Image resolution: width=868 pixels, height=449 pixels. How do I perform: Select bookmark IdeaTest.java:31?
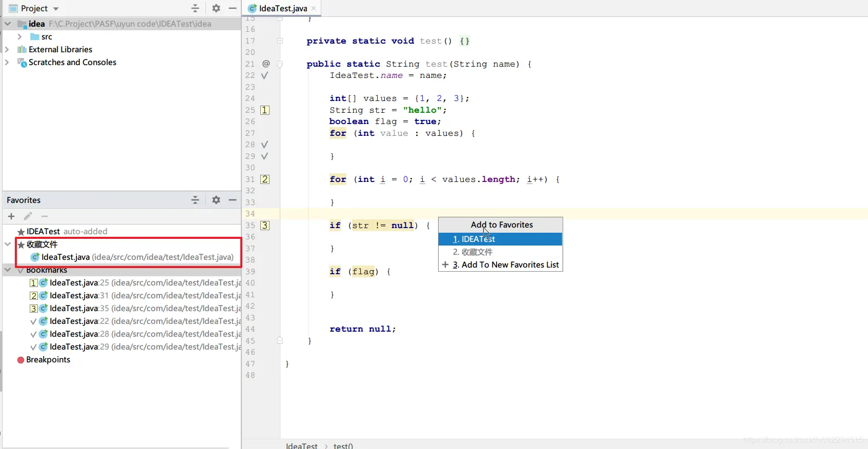pos(135,296)
